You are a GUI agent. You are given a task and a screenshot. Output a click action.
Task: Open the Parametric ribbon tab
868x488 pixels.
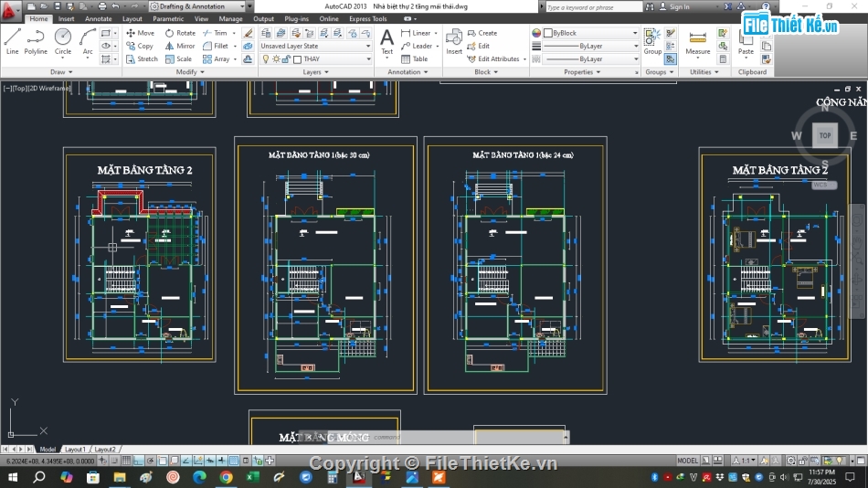[168, 19]
